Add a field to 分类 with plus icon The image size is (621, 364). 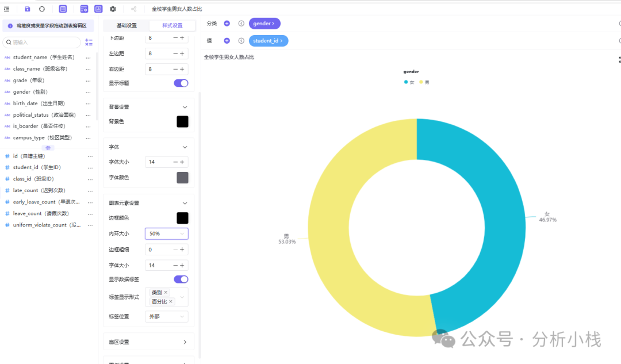tap(227, 24)
